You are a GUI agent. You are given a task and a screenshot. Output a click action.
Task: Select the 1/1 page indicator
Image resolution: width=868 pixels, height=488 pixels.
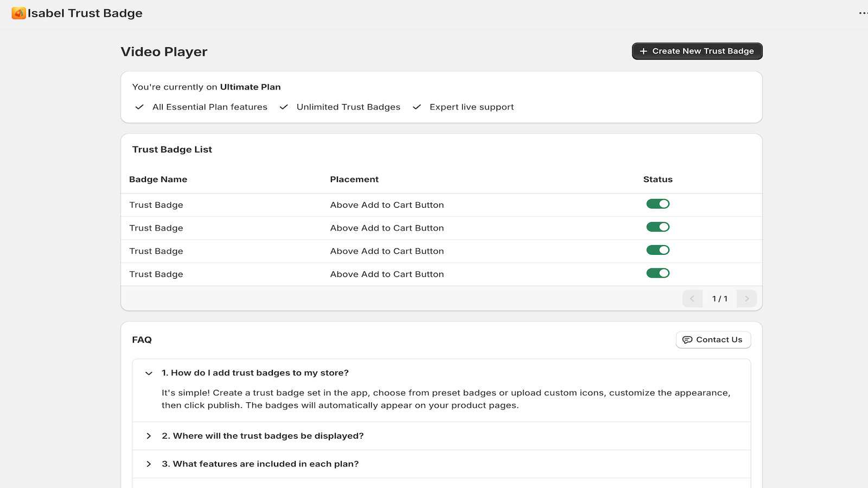[720, 298]
